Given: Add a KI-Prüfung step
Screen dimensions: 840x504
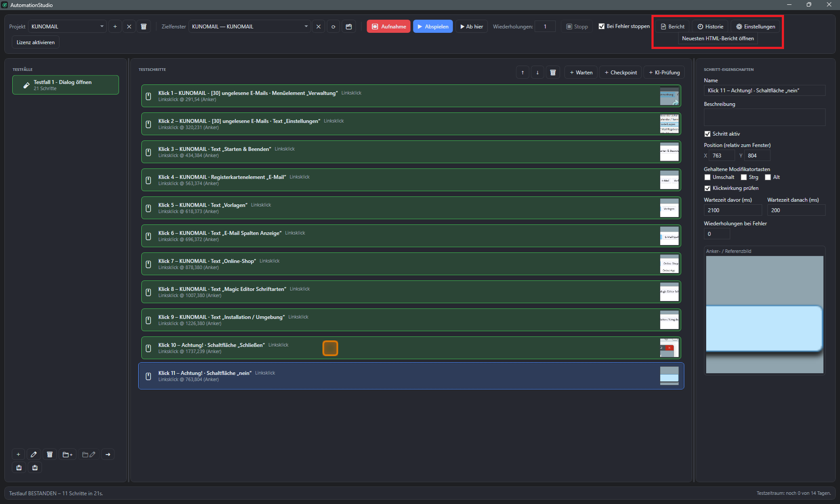Looking at the screenshot, I should pos(664,73).
